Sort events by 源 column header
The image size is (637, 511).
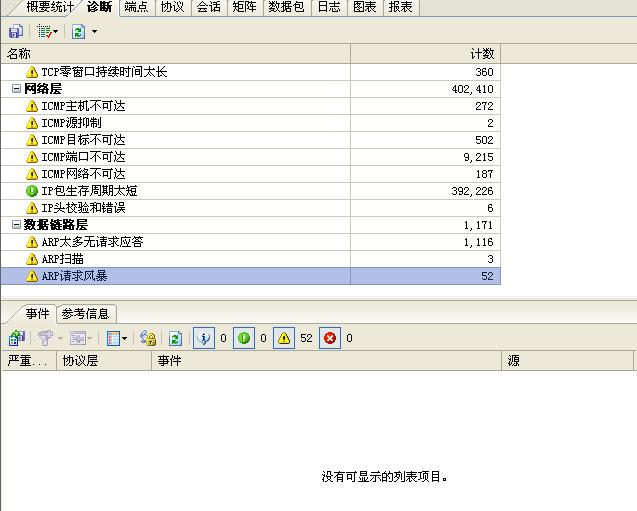tap(568, 361)
